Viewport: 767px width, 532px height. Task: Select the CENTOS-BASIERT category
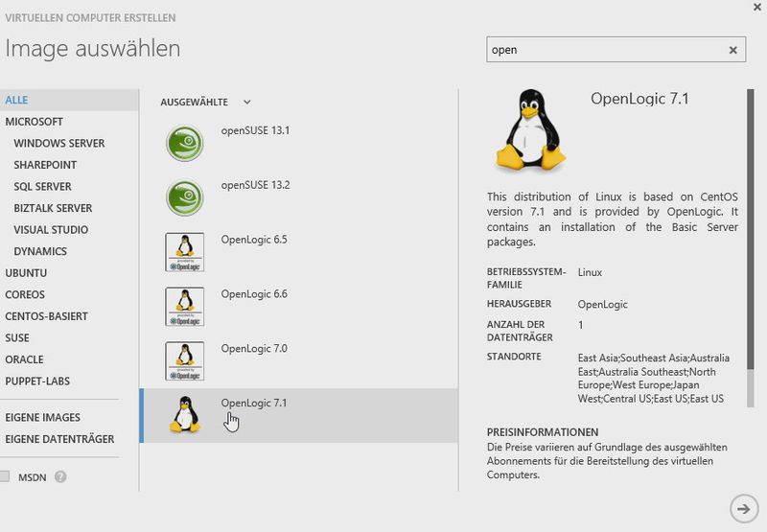[x=46, y=316]
